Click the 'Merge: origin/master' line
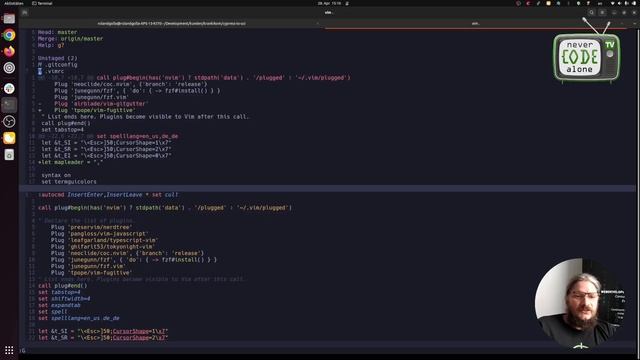 pos(70,39)
